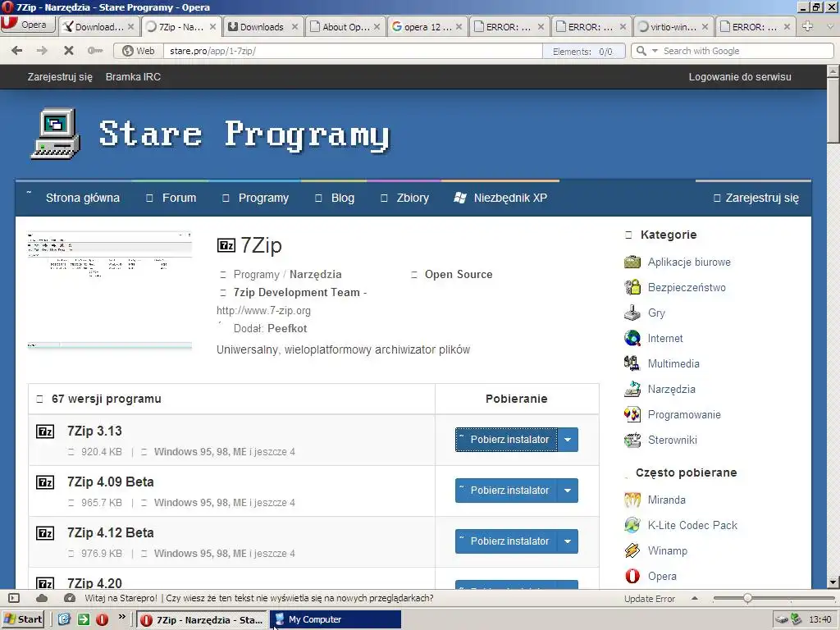840x630 pixels.
Task: Click the Peefkot author link
Action: pos(287,328)
